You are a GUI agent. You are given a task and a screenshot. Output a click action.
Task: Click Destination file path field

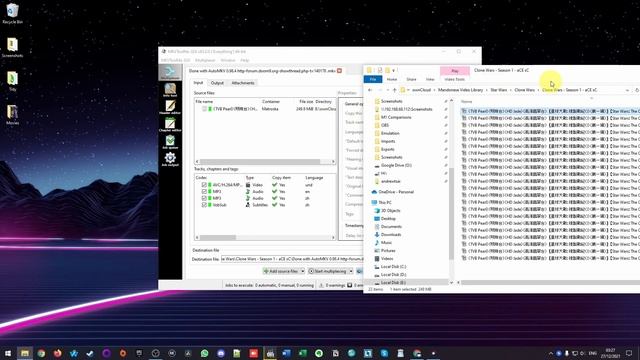pos(292,259)
